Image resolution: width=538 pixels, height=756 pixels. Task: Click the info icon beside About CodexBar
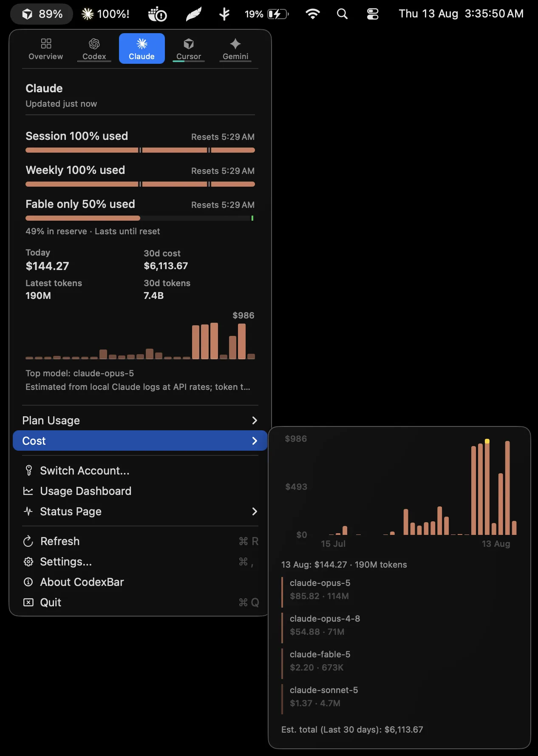[x=28, y=582]
